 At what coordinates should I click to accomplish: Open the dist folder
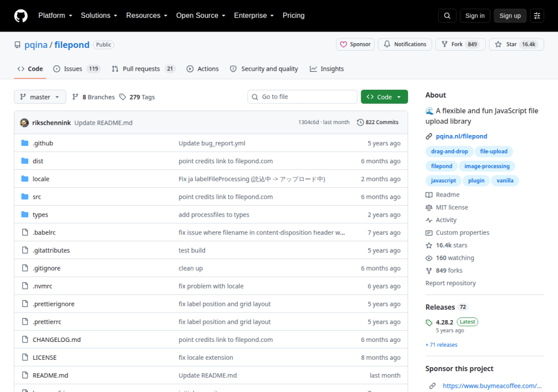click(38, 161)
